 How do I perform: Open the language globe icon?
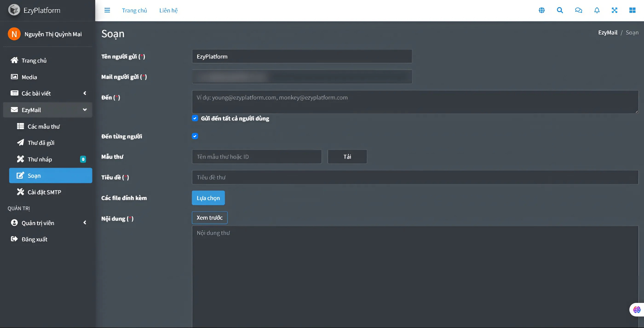tap(541, 10)
